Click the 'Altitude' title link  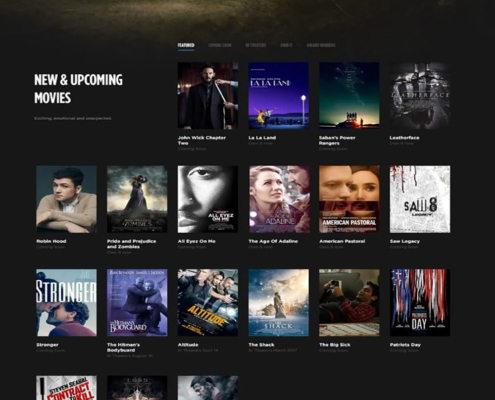tap(188, 345)
